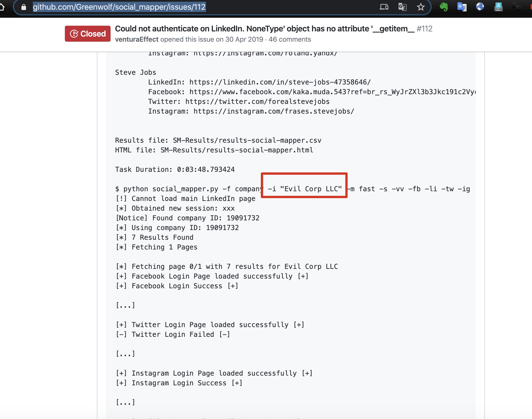Click the 'Results file' CSV path line
The image size is (532, 419).
[x=218, y=140]
